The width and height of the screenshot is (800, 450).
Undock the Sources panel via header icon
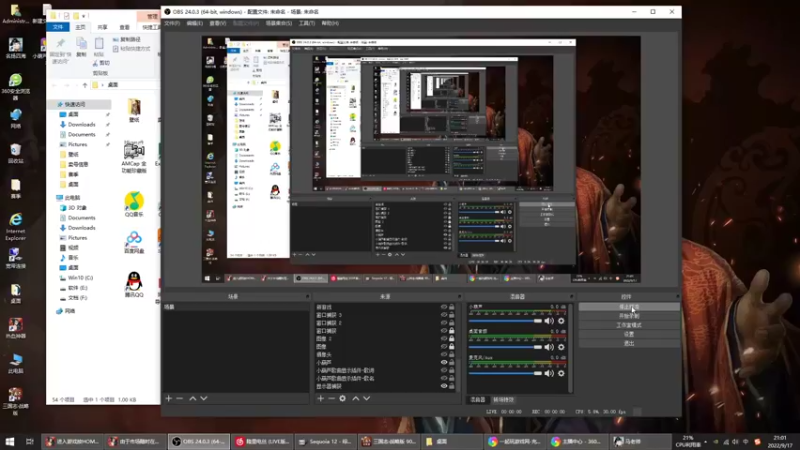pyautogui.click(x=459, y=296)
